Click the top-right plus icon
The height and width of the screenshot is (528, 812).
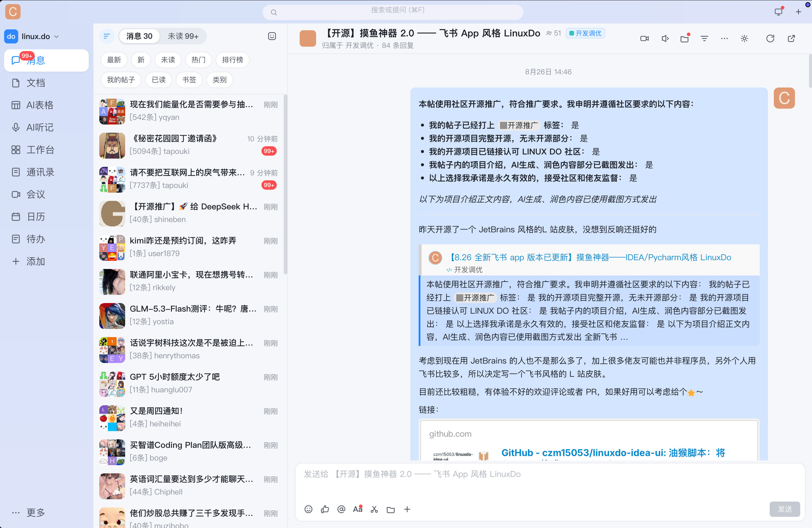[798, 12]
